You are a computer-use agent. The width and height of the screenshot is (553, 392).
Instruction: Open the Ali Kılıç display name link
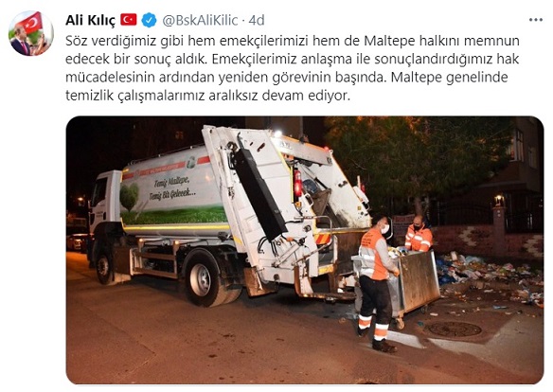(x=90, y=21)
